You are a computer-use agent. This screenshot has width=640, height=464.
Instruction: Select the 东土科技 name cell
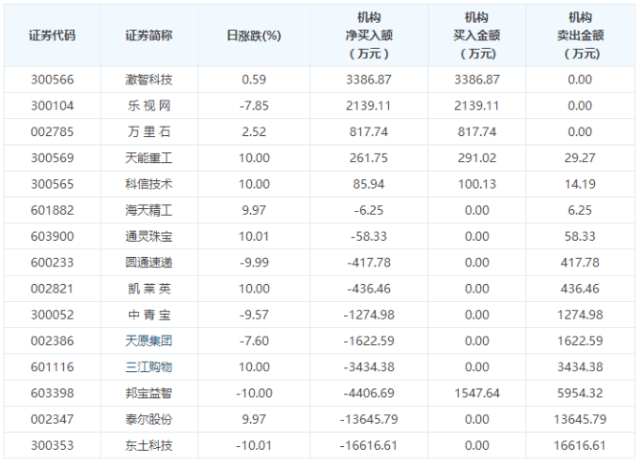click(x=149, y=445)
